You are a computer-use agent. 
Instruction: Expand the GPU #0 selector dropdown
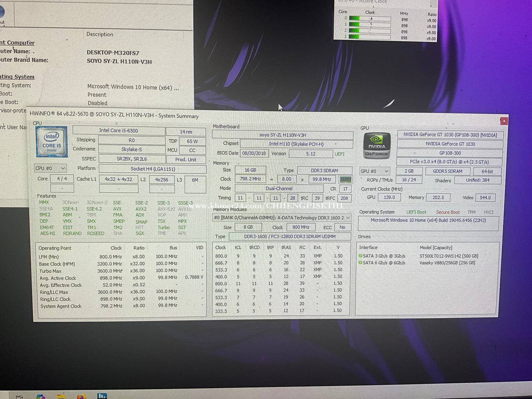coord(374,171)
